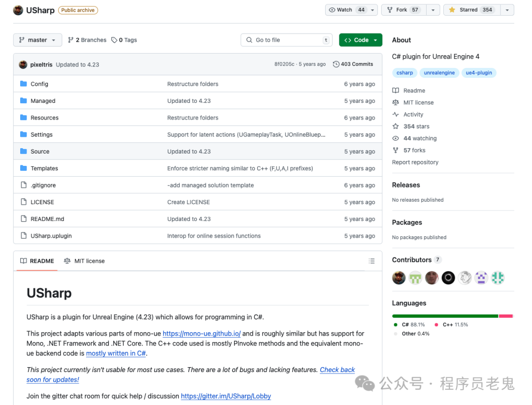
Task: Open the green Code dropdown
Action: pyautogui.click(x=361, y=40)
